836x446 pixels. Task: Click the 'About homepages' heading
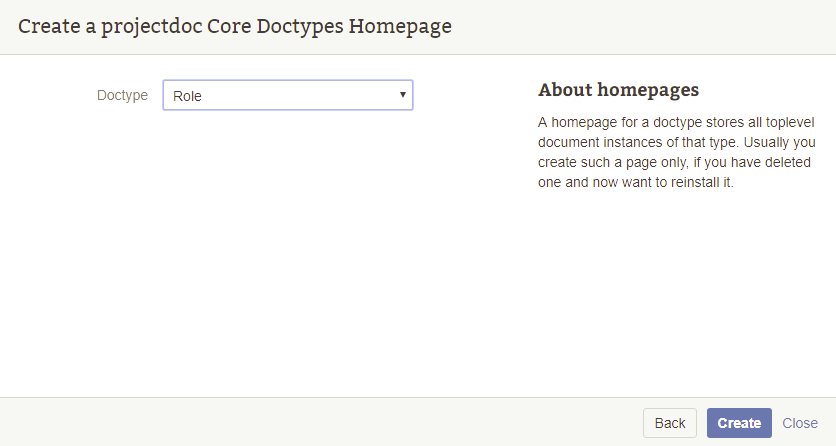(618, 90)
